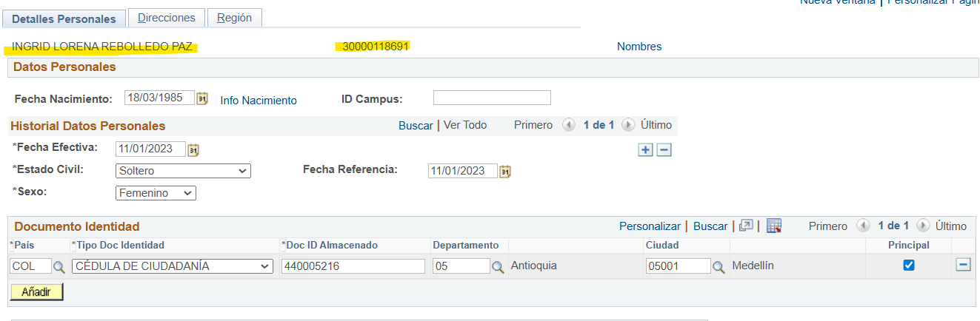Look up País value with magnifier
Image resolution: width=980 pixels, height=321 pixels.
tap(59, 266)
